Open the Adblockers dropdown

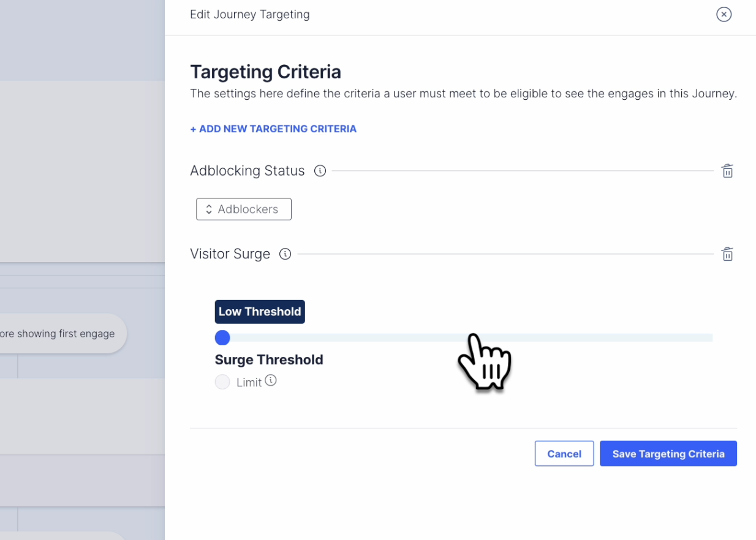(x=244, y=209)
